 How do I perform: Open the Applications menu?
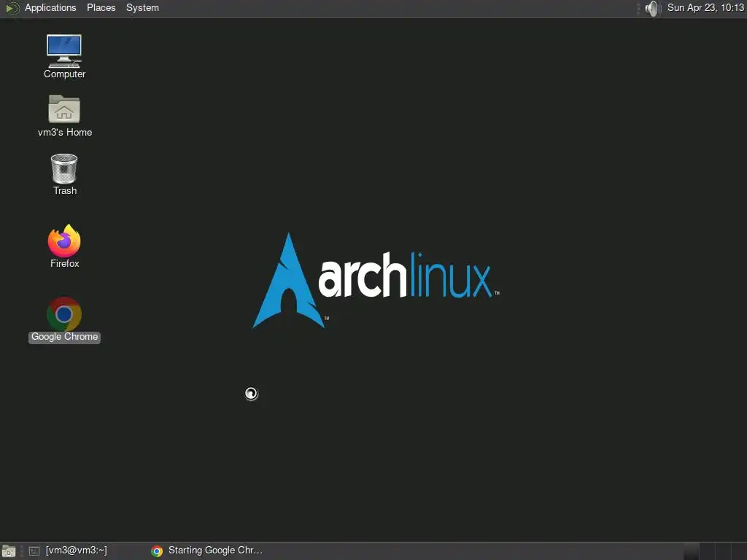[50, 7]
